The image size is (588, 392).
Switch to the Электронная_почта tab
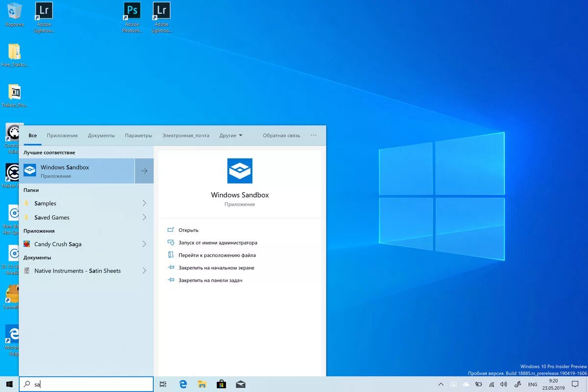coord(186,136)
